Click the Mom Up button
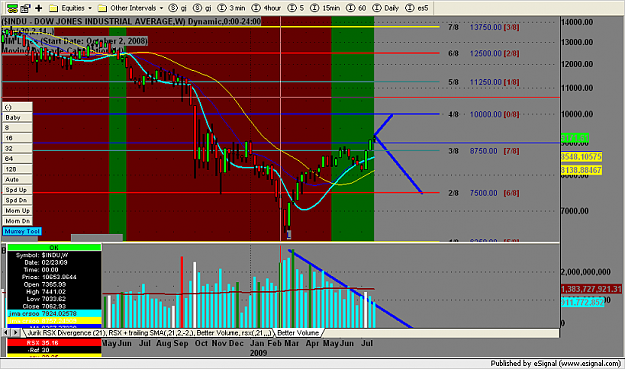The image size is (625, 369). 17,210
